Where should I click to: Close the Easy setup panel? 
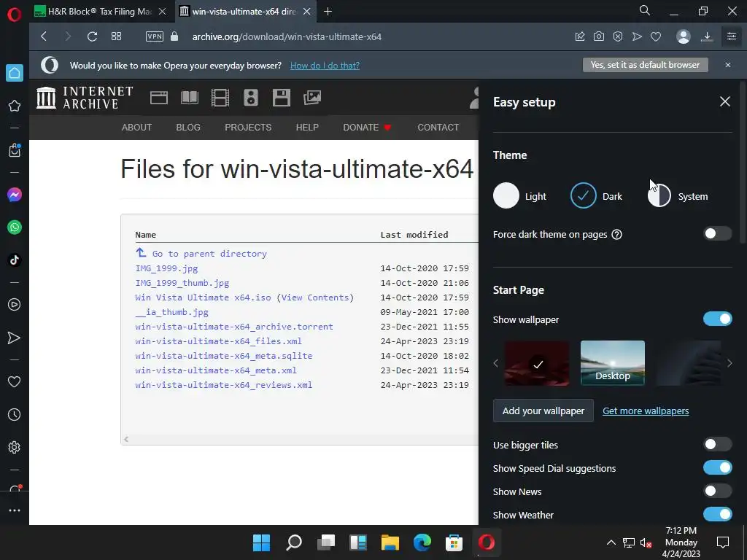pos(724,101)
